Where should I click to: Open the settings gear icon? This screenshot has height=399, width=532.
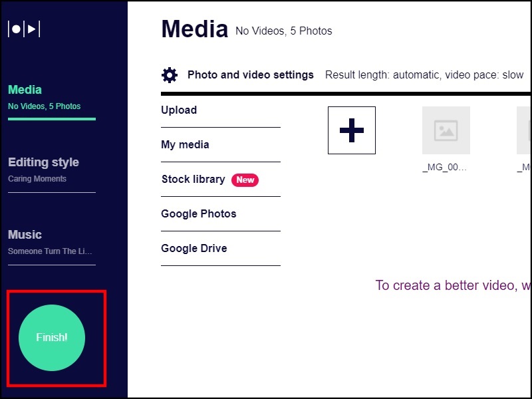coord(170,75)
